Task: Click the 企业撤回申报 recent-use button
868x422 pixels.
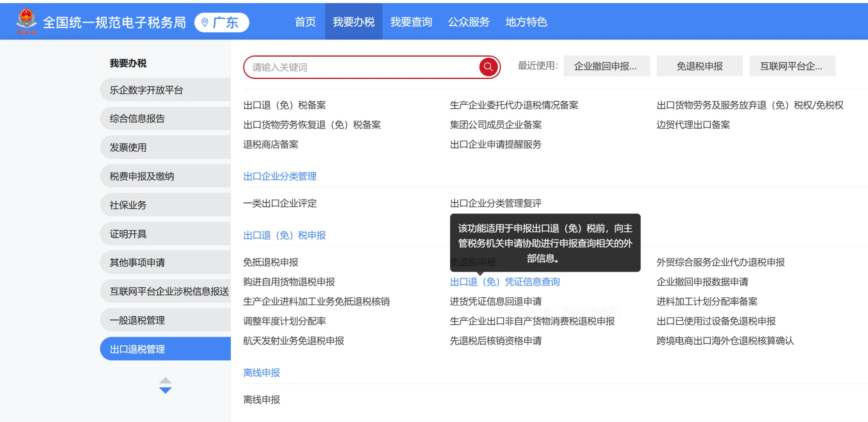Action: tap(606, 66)
